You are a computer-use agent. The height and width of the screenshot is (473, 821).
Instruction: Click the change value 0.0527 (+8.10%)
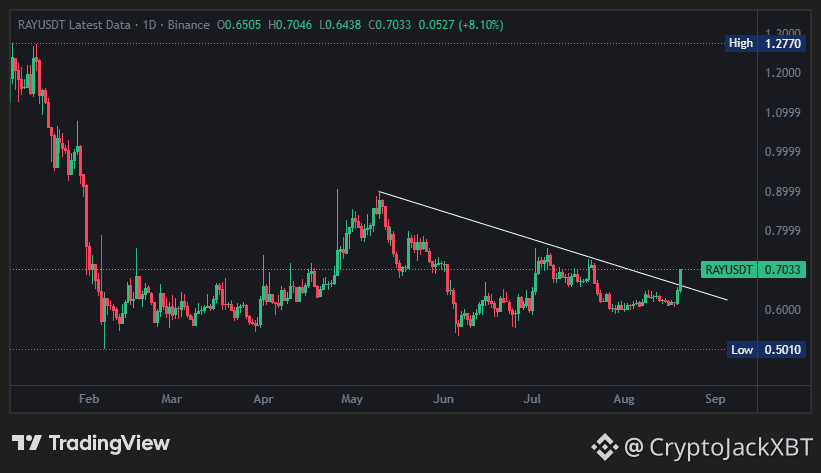point(461,25)
